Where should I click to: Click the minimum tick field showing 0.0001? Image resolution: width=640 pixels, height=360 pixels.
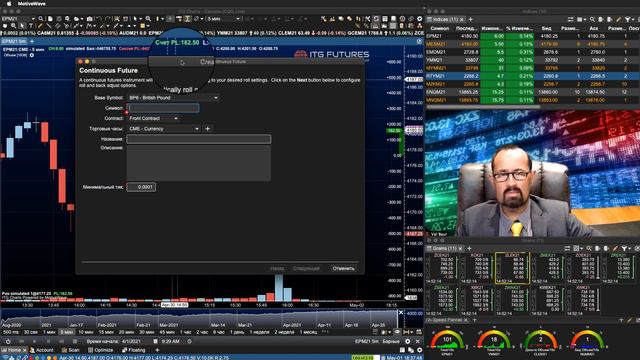(141, 187)
